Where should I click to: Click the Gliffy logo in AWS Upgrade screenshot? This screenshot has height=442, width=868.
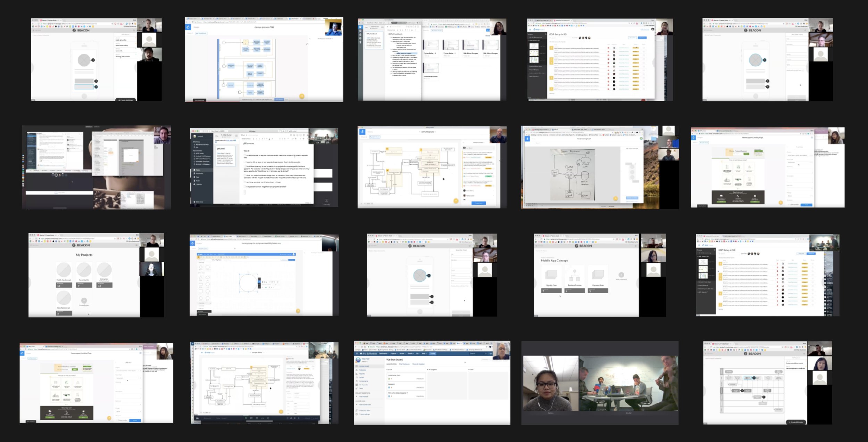click(362, 132)
